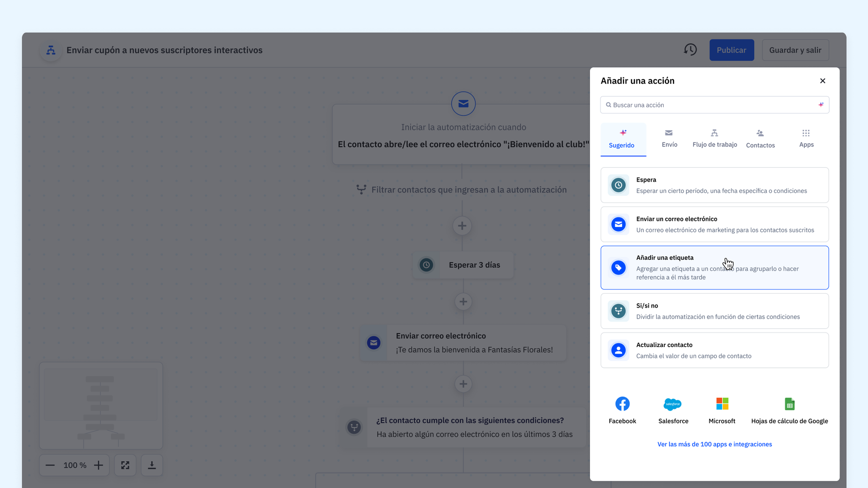Select the Espera action option
This screenshot has width=868, height=488.
(x=714, y=185)
